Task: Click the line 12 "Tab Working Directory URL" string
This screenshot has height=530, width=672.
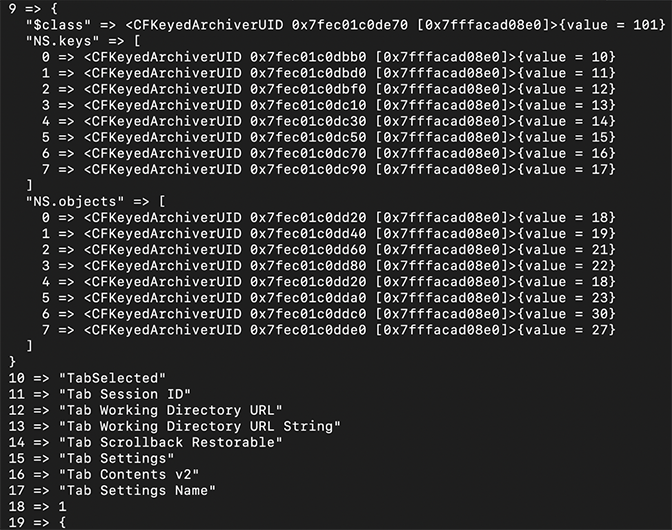Action: coord(170,410)
